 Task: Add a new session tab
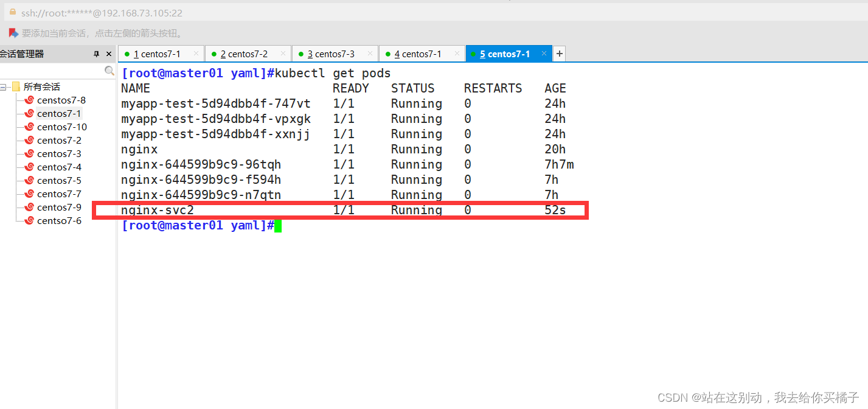click(x=560, y=54)
